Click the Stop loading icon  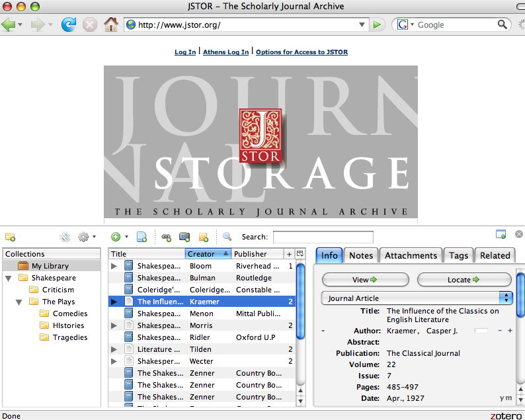90,24
